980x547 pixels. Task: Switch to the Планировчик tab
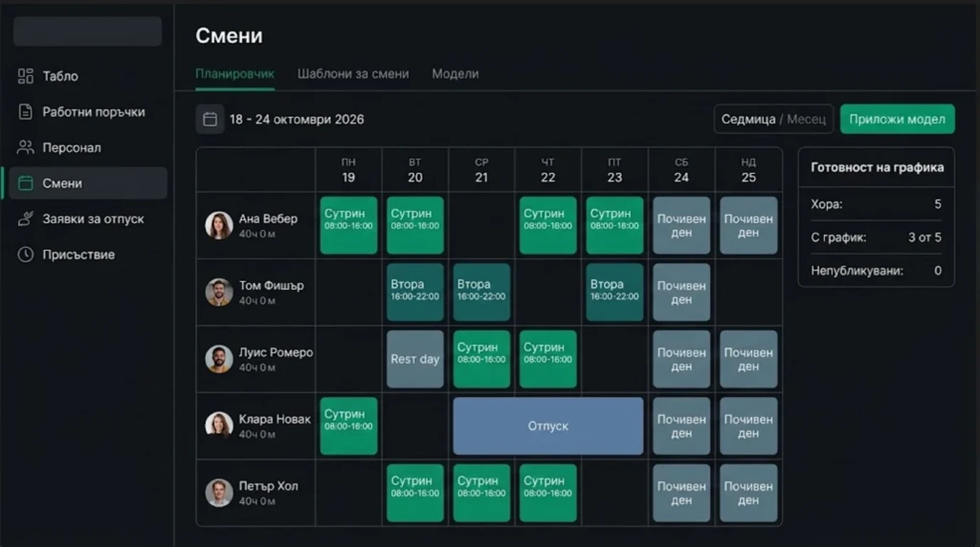point(235,73)
